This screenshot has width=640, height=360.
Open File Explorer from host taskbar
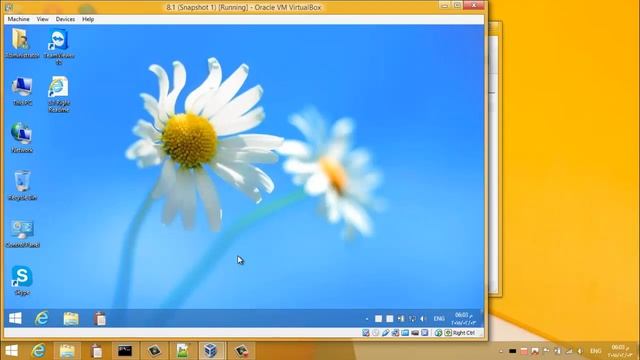point(67,351)
